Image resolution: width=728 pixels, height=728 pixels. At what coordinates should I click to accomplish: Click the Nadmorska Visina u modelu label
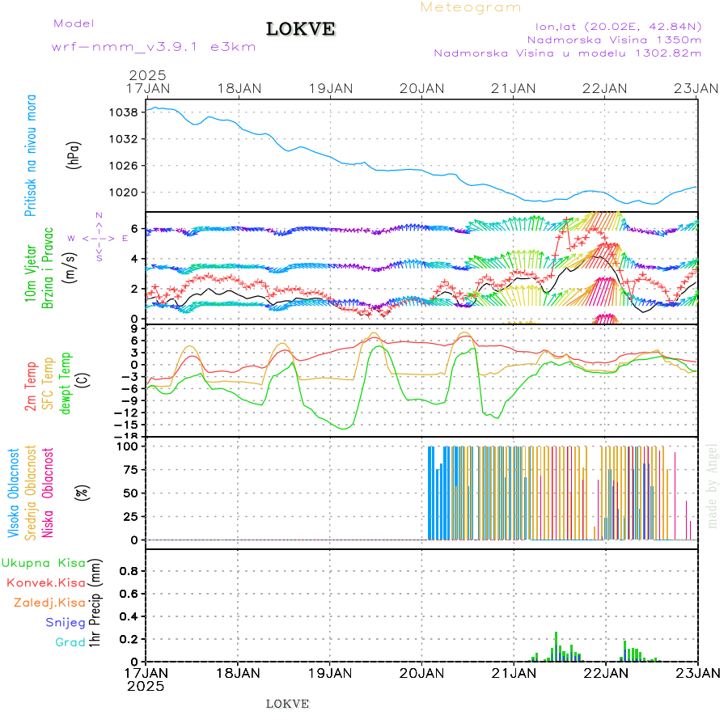point(567,53)
